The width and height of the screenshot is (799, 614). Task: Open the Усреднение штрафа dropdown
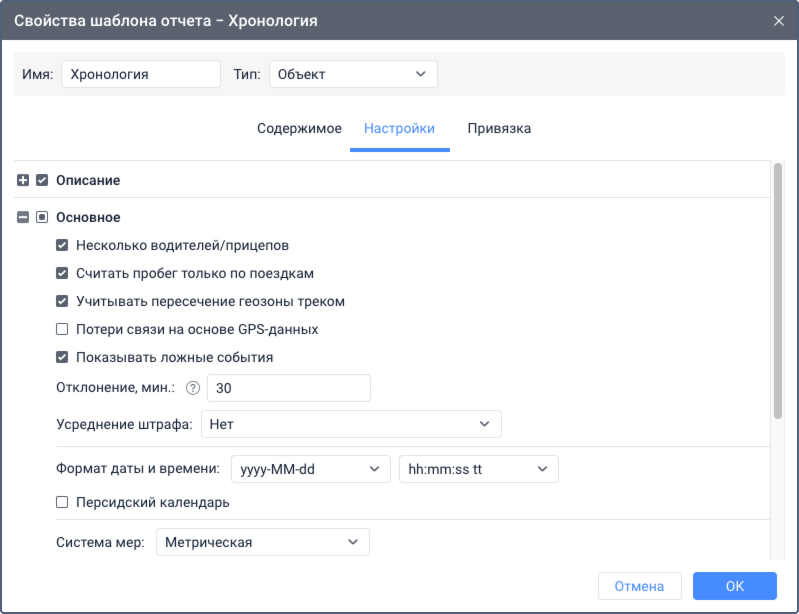click(350, 424)
